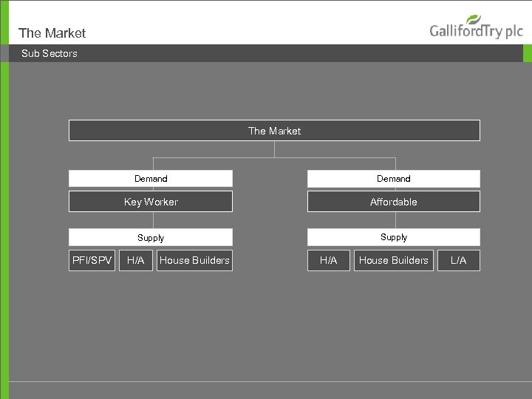Click the Galliford Try plc logo
Image resolution: width=532 pixels, height=399 pixels.
click(x=476, y=28)
